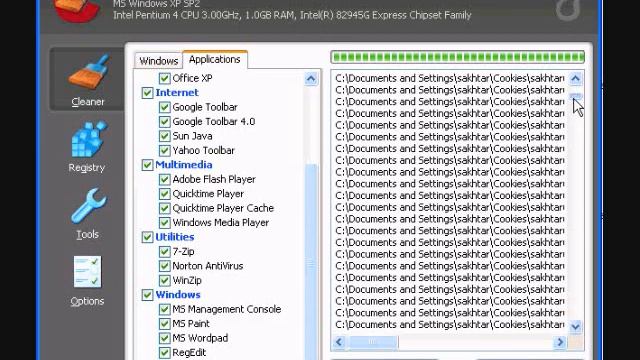The image size is (640, 360).
Task: Click the applications list scrollbar thumb
Action: click(x=311, y=261)
